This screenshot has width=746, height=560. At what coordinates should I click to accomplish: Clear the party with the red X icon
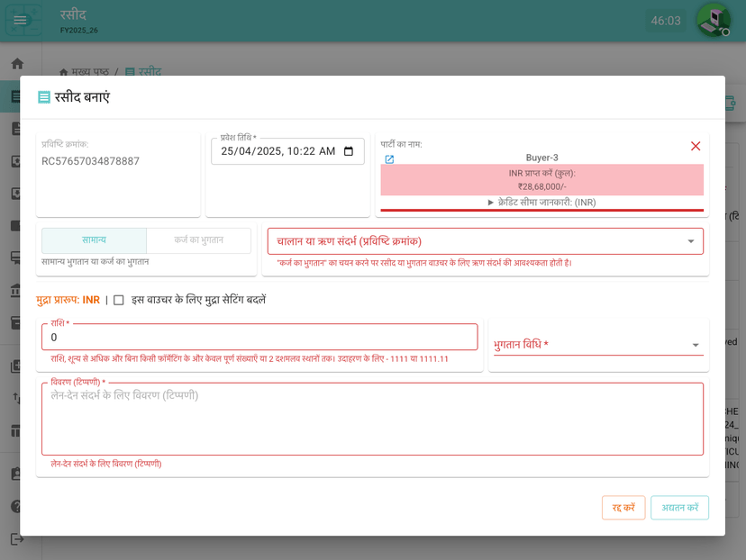(695, 146)
